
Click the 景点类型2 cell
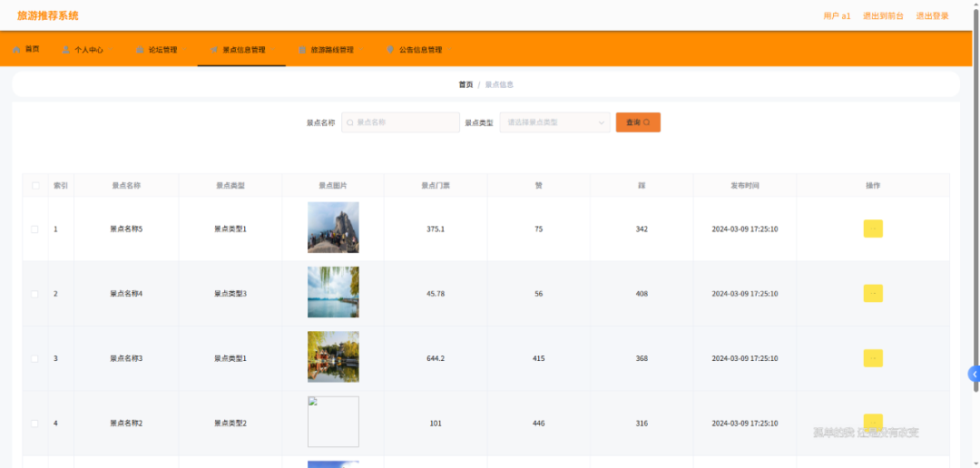(230, 424)
